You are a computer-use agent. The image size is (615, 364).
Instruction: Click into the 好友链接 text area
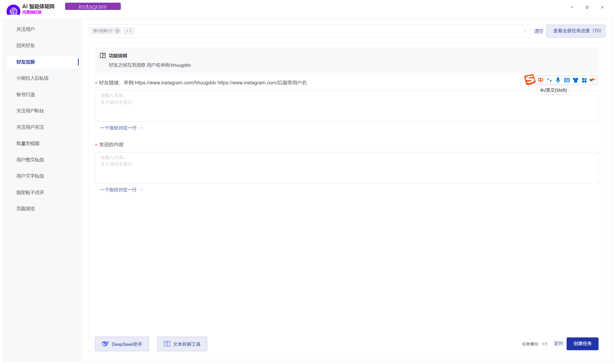pyautogui.click(x=346, y=106)
